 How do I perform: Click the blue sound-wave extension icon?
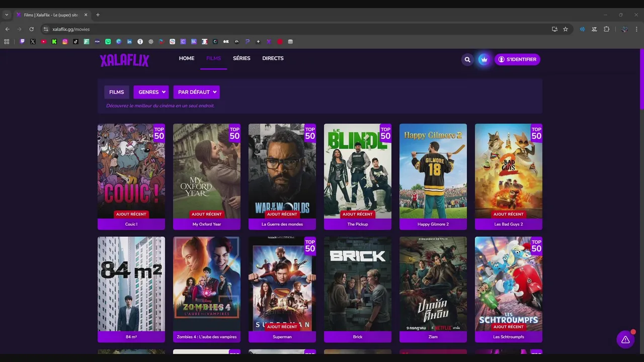coord(582,29)
